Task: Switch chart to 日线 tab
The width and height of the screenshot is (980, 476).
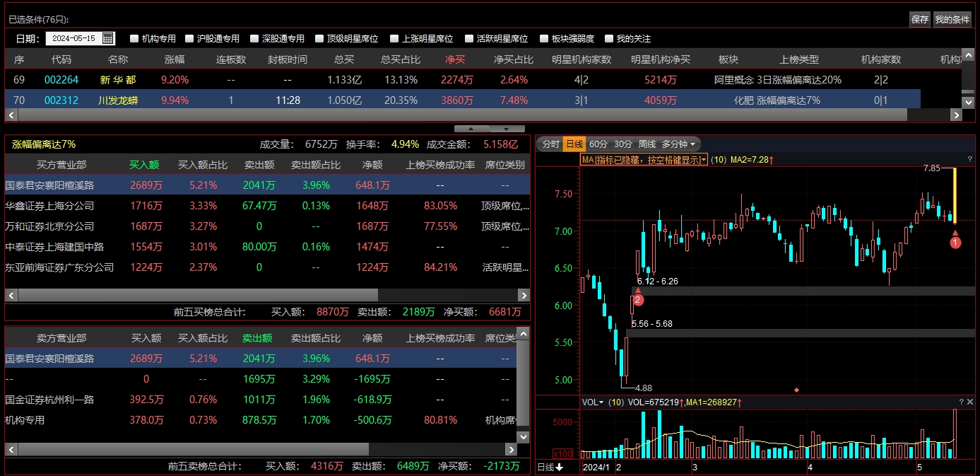Action: [574, 144]
